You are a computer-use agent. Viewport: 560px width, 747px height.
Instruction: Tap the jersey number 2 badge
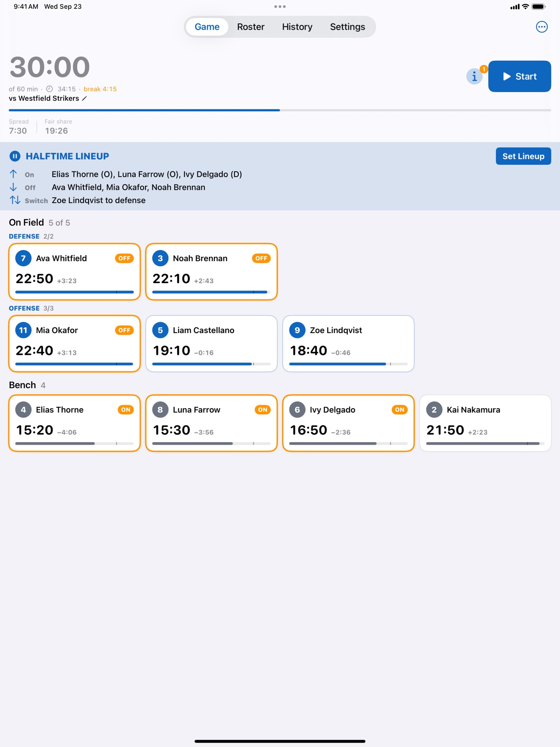point(434,410)
